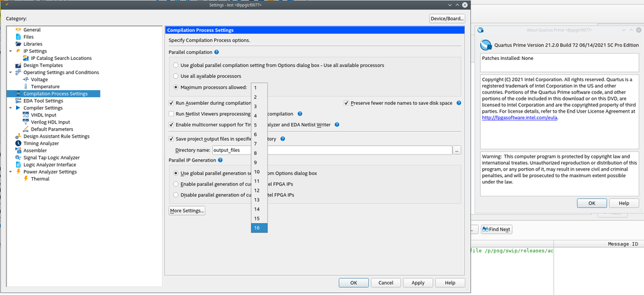
Task: Choose 8 from the processors dropdown list
Action: [x=256, y=153]
